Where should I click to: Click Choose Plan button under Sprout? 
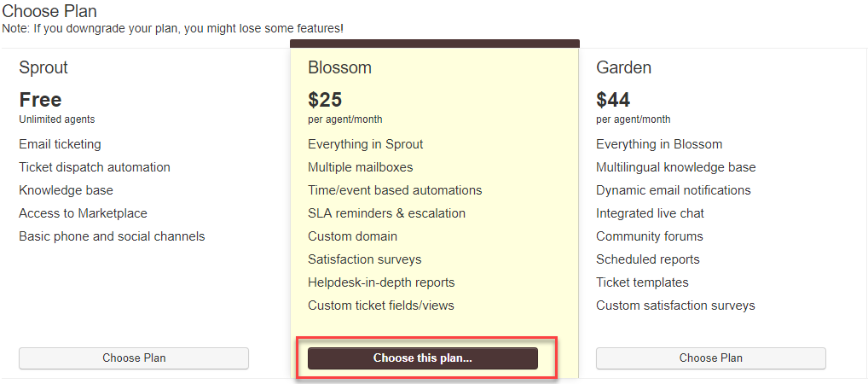134,358
